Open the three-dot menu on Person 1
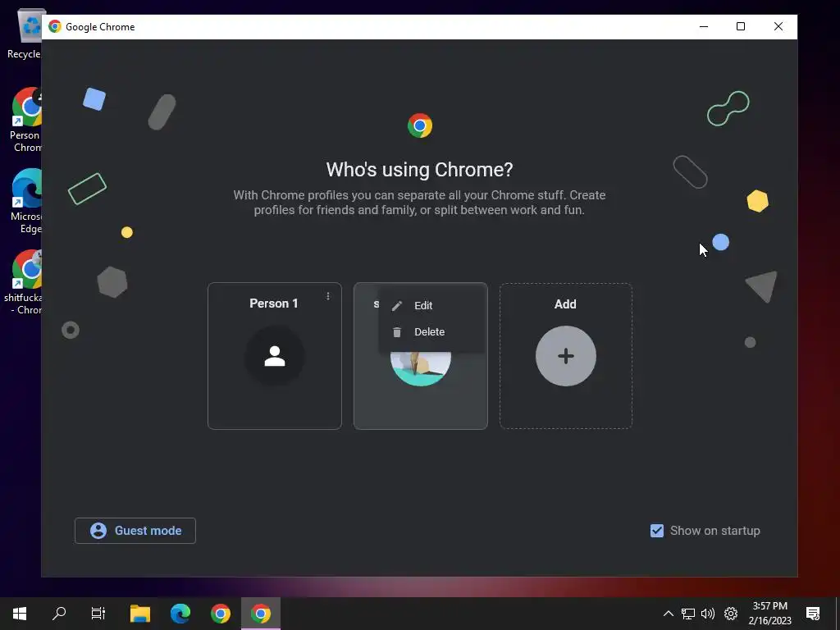This screenshot has width=840, height=630. tap(328, 296)
